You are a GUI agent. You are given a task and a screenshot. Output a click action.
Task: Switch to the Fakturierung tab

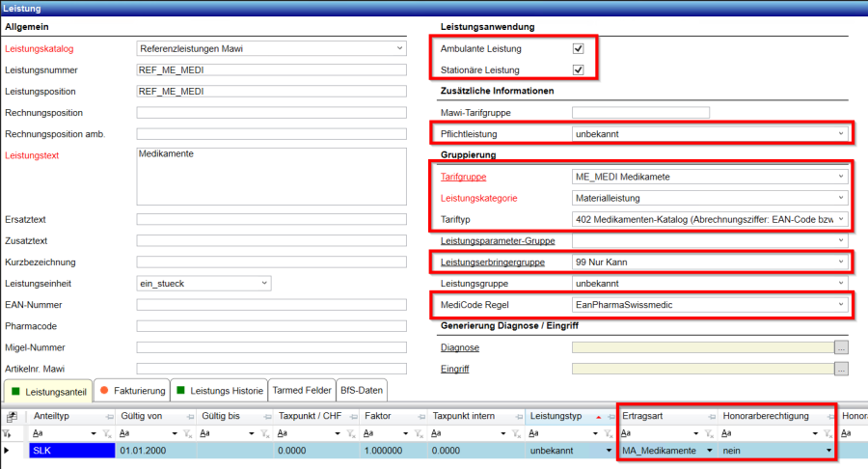tap(133, 391)
